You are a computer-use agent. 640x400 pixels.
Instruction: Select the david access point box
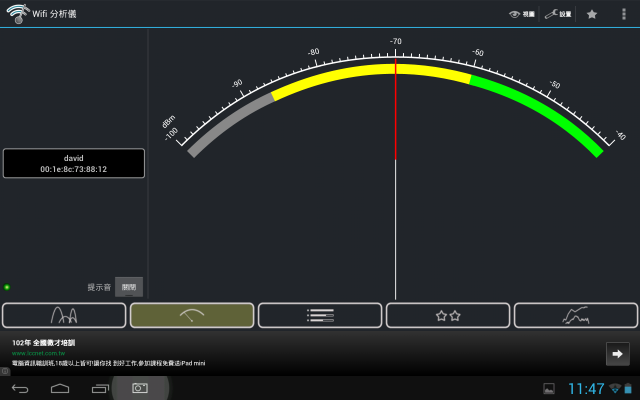[73, 163]
